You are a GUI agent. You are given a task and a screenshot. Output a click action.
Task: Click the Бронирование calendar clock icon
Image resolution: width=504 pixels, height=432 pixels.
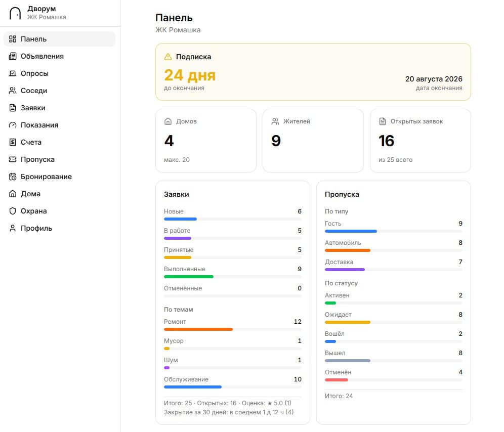[x=13, y=177]
